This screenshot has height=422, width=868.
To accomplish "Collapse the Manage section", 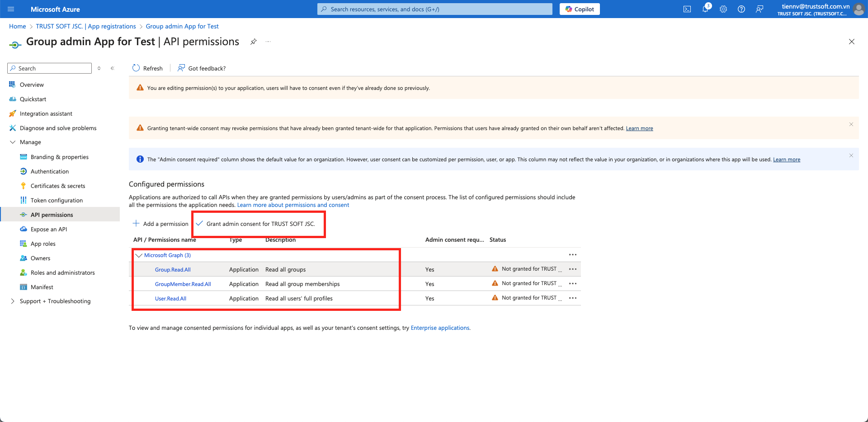I will coord(13,142).
